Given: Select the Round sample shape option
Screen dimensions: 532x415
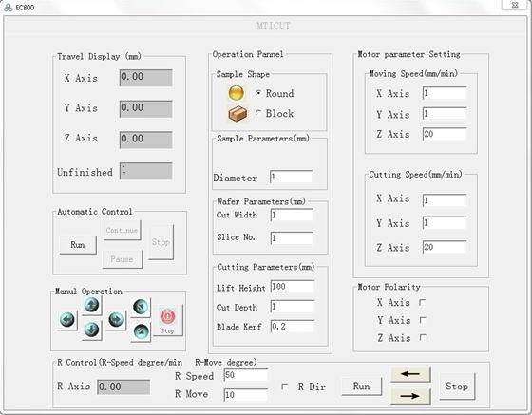Looking at the screenshot, I should pyautogui.click(x=258, y=93).
